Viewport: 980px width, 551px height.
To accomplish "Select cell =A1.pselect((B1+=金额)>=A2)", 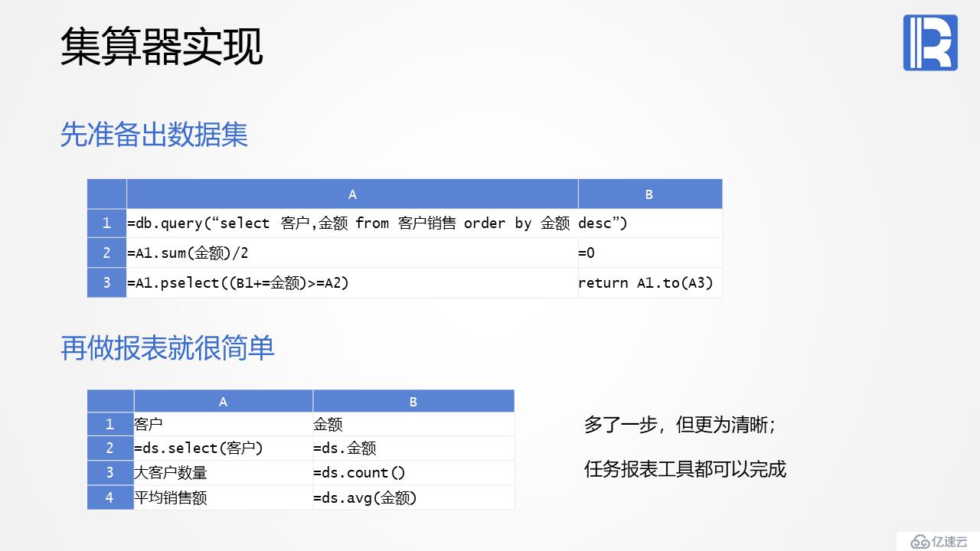I will [352, 282].
